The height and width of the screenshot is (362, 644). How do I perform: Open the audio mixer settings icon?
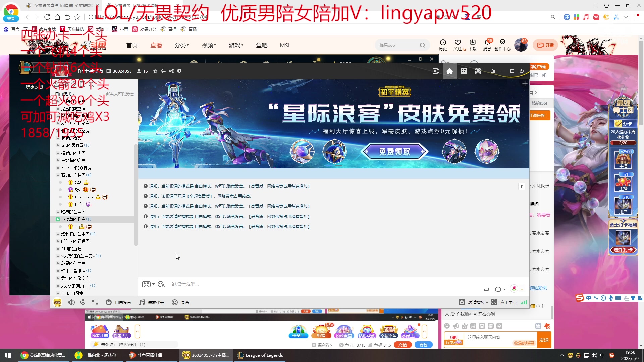(95, 302)
